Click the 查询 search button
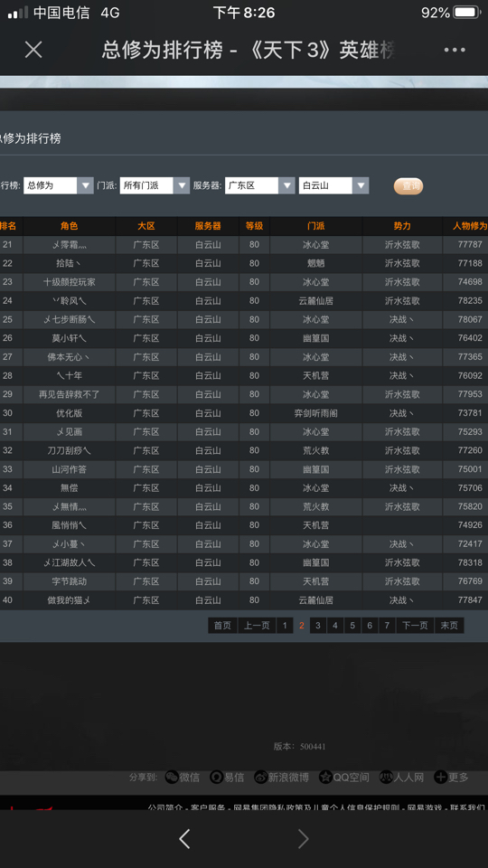This screenshot has width=488, height=868. [x=408, y=186]
